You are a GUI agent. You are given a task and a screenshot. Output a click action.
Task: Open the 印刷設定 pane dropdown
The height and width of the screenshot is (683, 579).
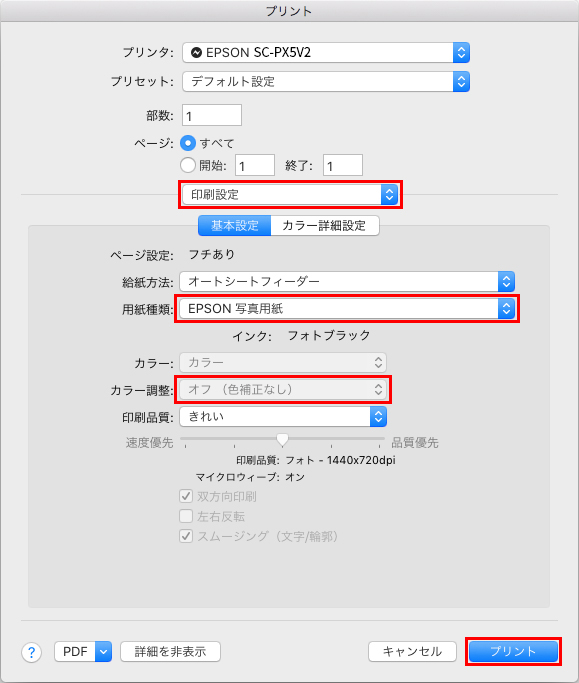click(x=290, y=194)
